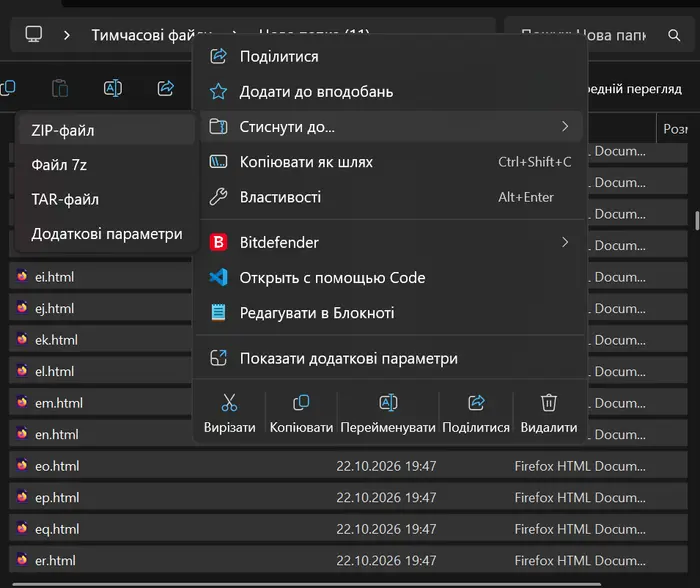This screenshot has height=588, width=700.
Task: Click the paste icon in Explorer toolbar
Action: (60, 88)
